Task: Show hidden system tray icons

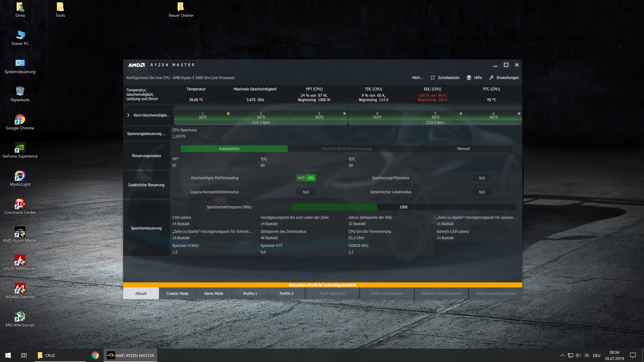Action: [x=562, y=355]
